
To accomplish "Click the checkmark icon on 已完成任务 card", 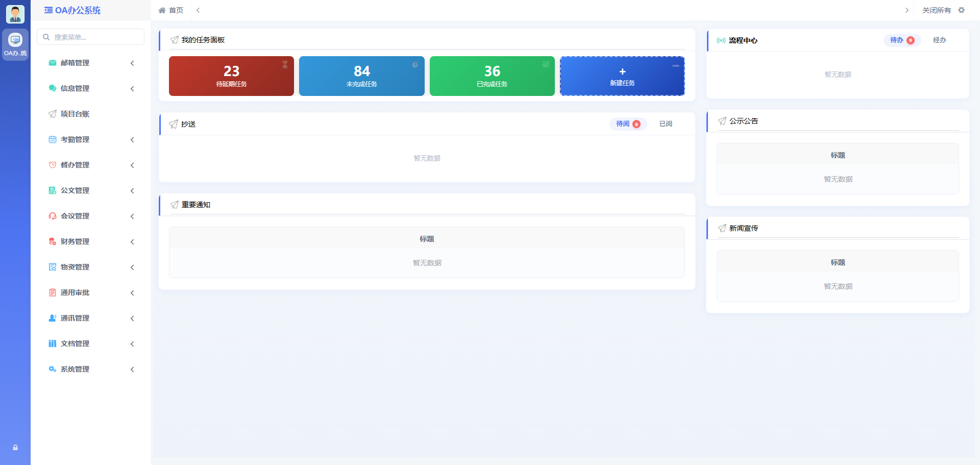I will tap(546, 64).
